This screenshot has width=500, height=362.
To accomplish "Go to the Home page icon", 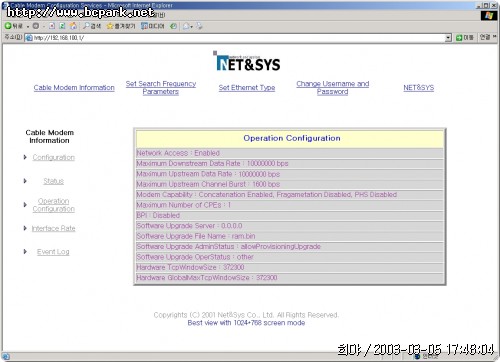I will pos(73,26).
